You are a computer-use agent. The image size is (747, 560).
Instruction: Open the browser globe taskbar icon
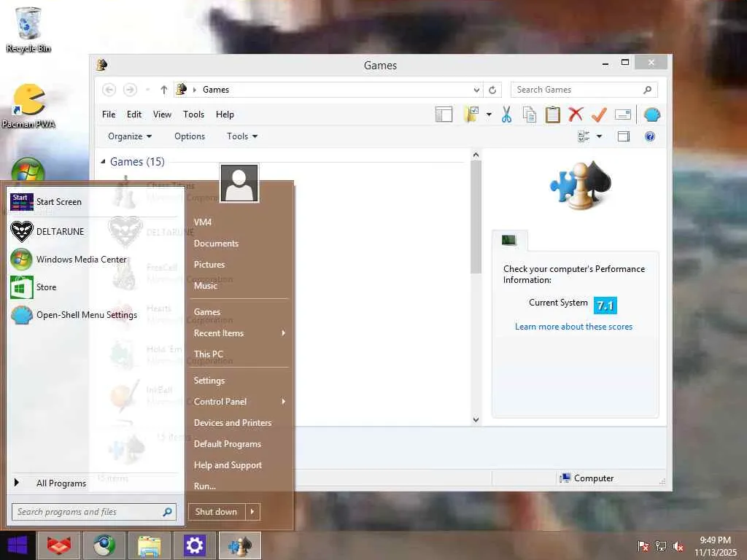pos(104,545)
